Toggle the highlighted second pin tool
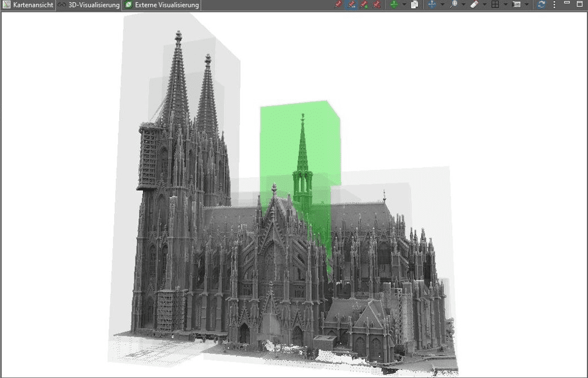The width and height of the screenshot is (588, 378). (351, 5)
